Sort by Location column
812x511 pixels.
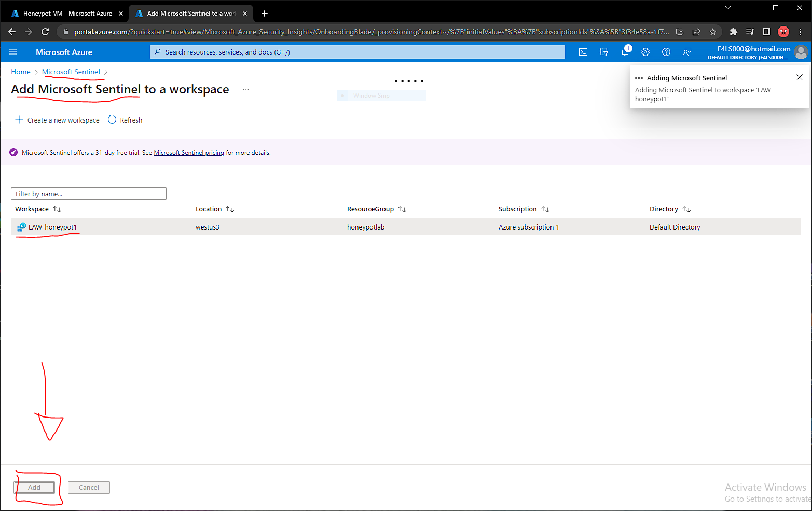215,209
